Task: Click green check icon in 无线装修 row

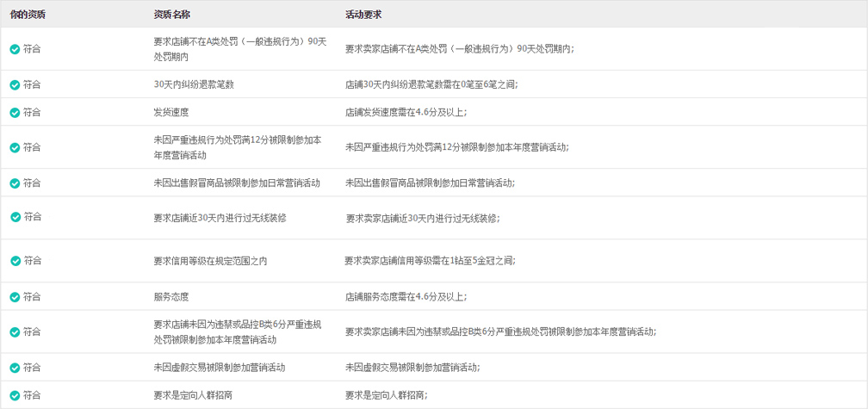Action: 15,218
